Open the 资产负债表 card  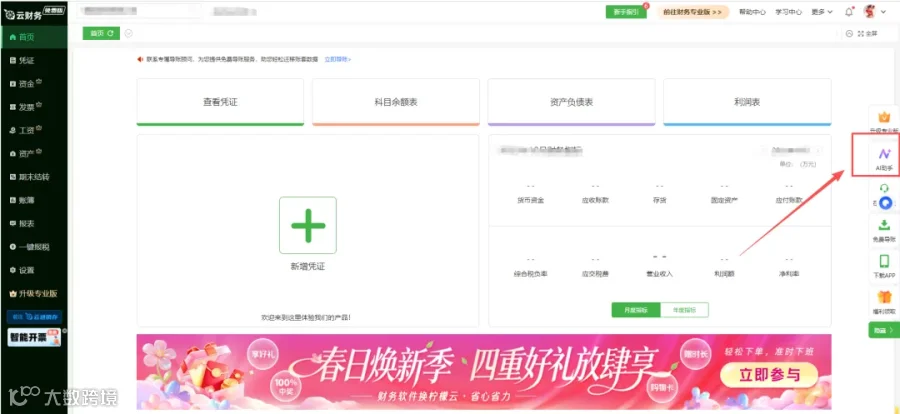pyautogui.click(x=571, y=102)
